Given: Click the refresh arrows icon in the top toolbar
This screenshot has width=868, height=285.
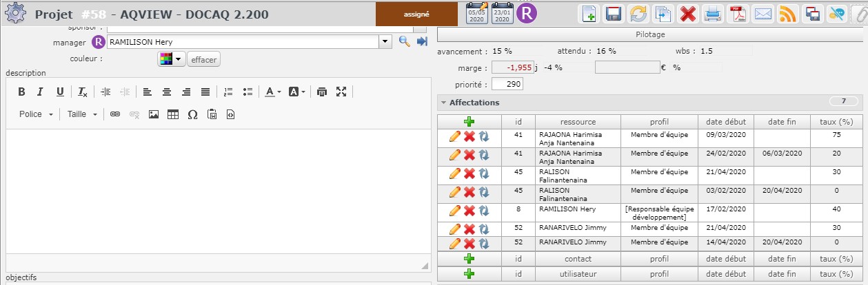Looking at the screenshot, I should coord(638,13).
